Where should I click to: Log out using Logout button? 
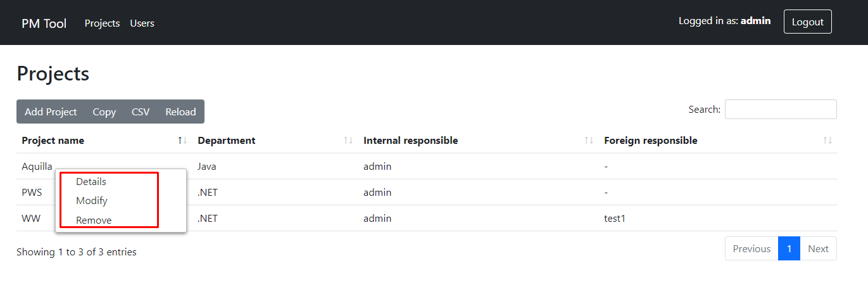click(807, 22)
